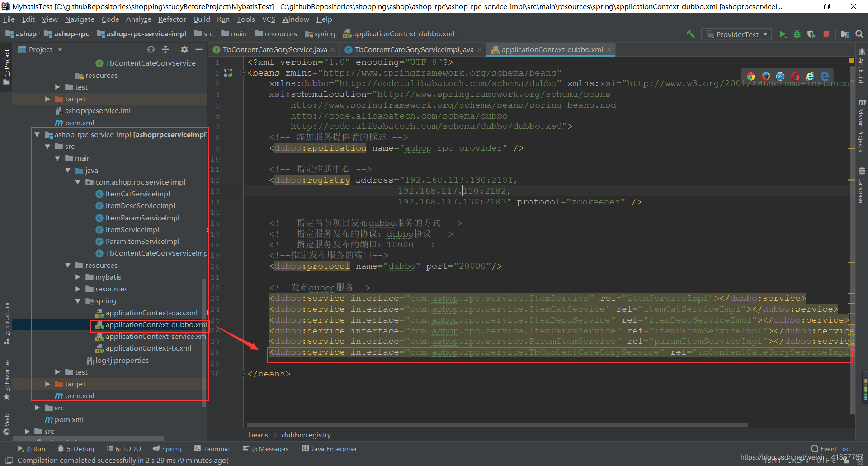Viewport: 868px width, 466px height.
Task: Open in Chrome browser icon
Action: point(751,76)
